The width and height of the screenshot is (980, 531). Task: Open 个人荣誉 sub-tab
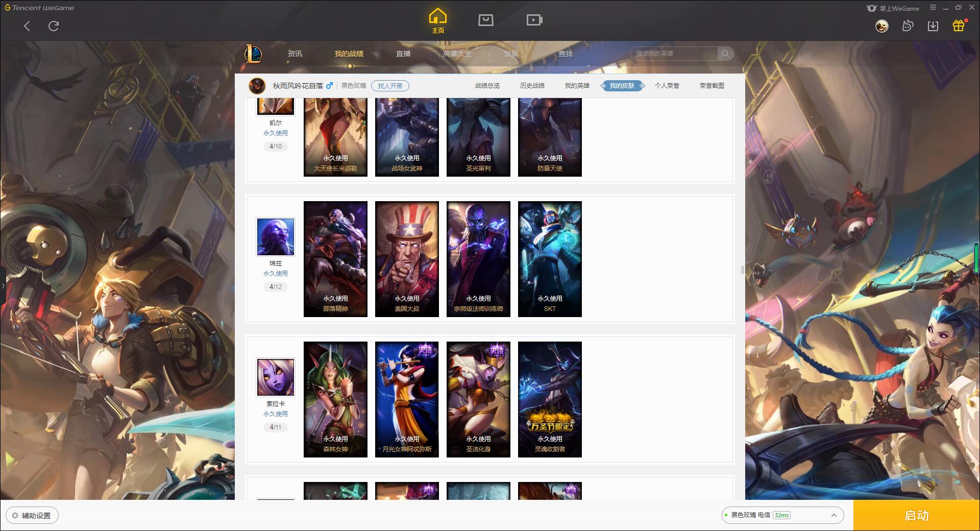click(x=667, y=86)
